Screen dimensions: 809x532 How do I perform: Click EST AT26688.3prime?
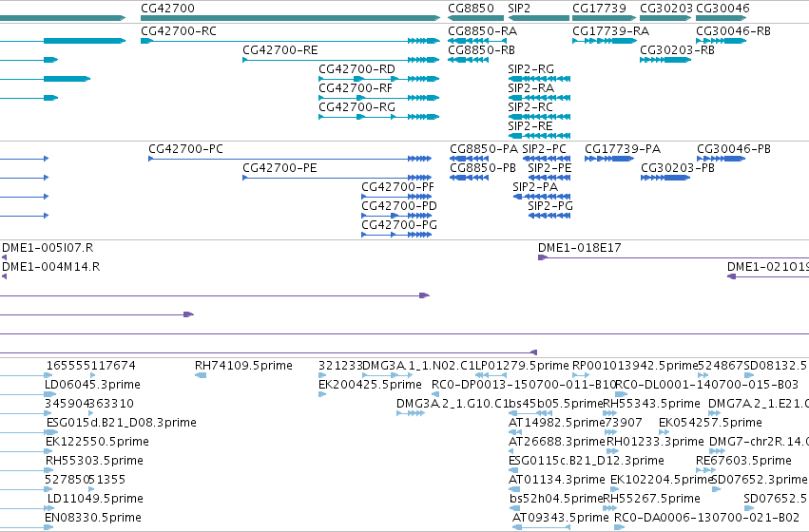click(557, 443)
